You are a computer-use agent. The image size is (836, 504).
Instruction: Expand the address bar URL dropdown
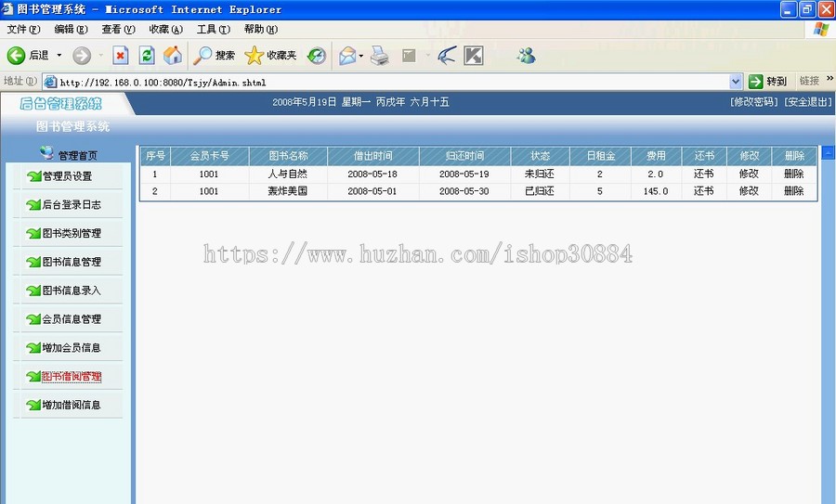736,82
